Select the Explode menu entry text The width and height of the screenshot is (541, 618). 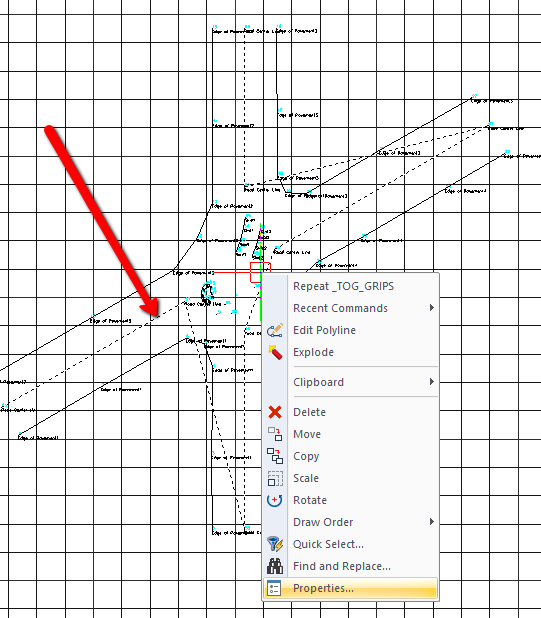pyautogui.click(x=313, y=352)
